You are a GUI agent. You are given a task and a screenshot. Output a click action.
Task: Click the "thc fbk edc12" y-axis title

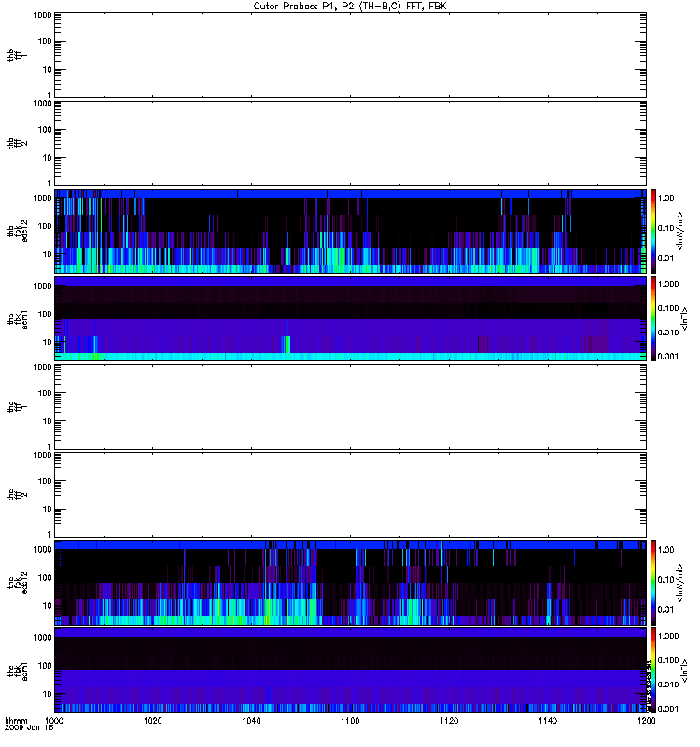pyautogui.click(x=18, y=582)
